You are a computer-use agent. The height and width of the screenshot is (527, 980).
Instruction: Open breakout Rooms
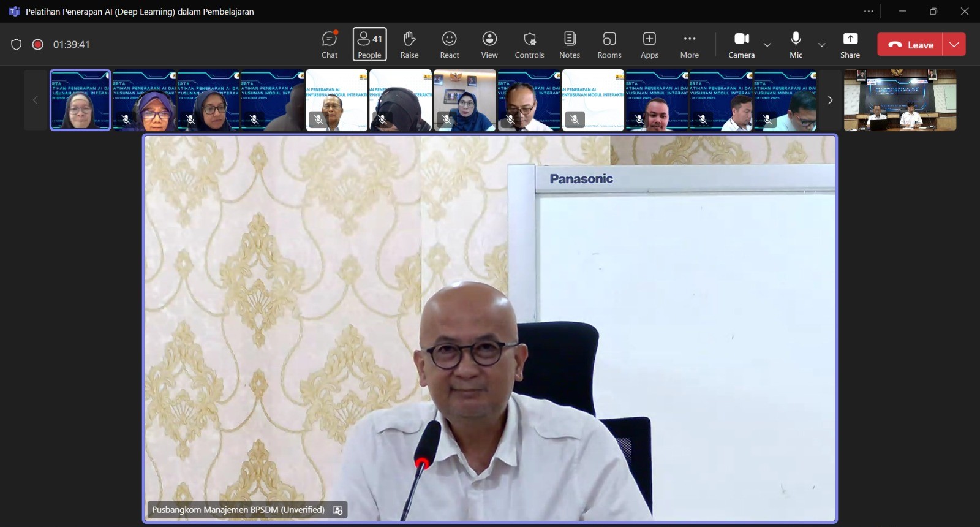click(609, 45)
